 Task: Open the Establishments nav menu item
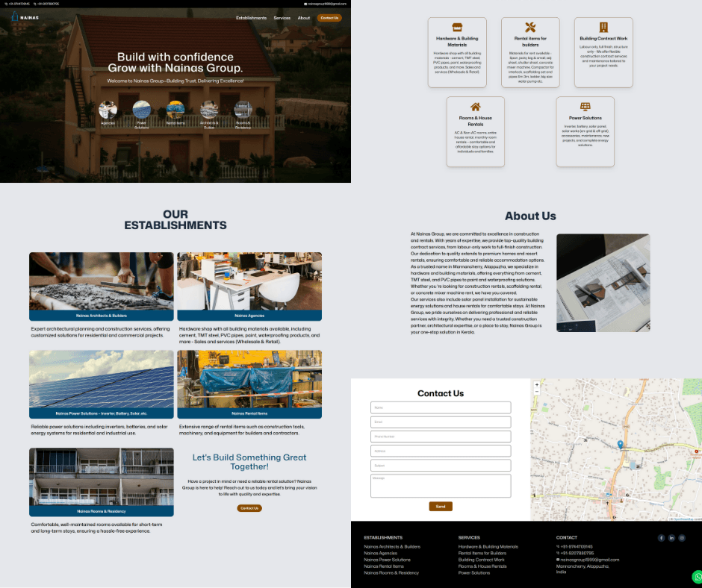(x=251, y=18)
